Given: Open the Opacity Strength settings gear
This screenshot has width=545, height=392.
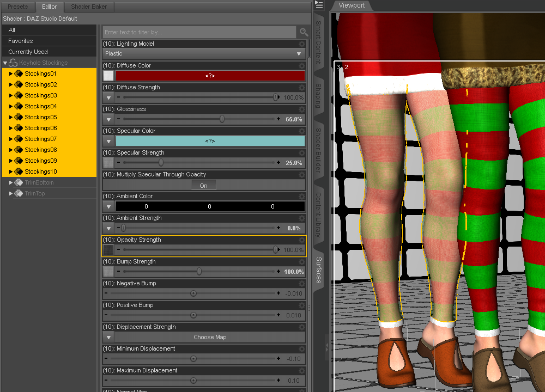Looking at the screenshot, I should point(302,240).
